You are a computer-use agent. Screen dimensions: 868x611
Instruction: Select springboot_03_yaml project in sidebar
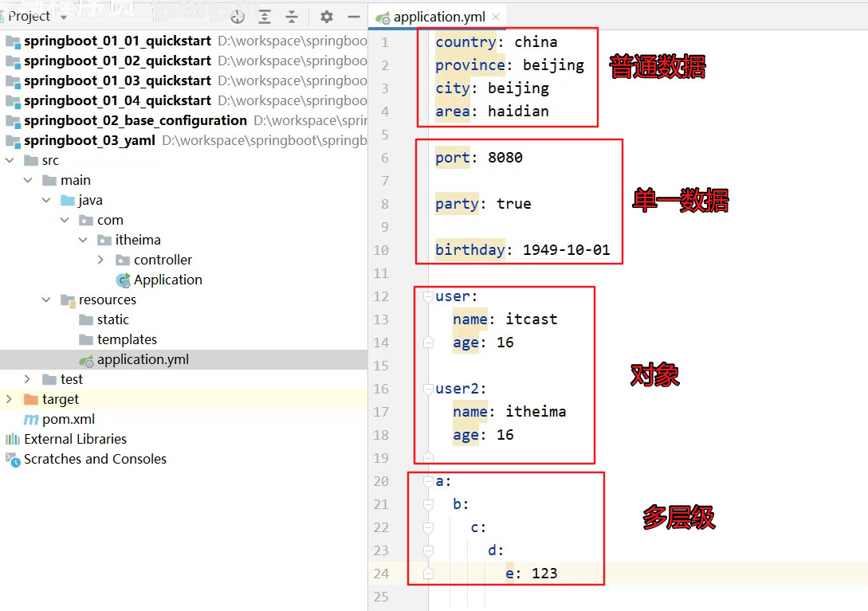tap(89, 140)
